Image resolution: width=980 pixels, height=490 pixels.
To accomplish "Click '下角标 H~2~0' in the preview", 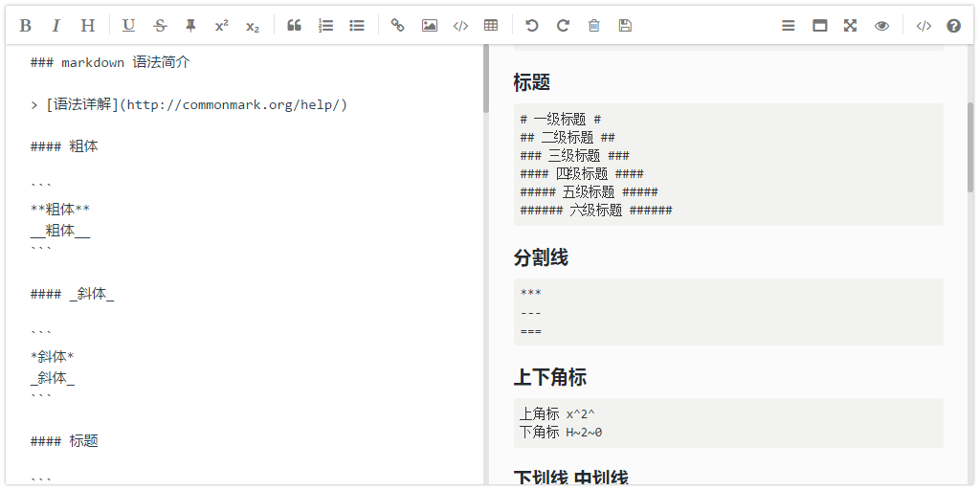I will tap(561, 432).
